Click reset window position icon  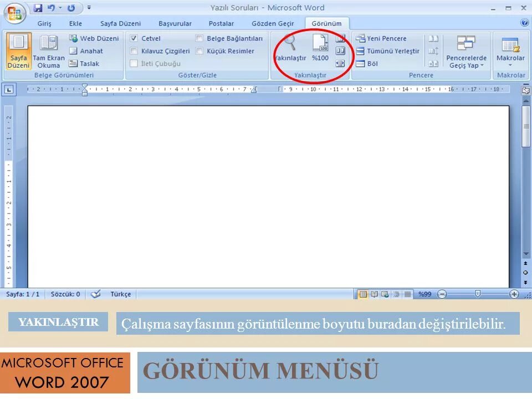coord(433,63)
